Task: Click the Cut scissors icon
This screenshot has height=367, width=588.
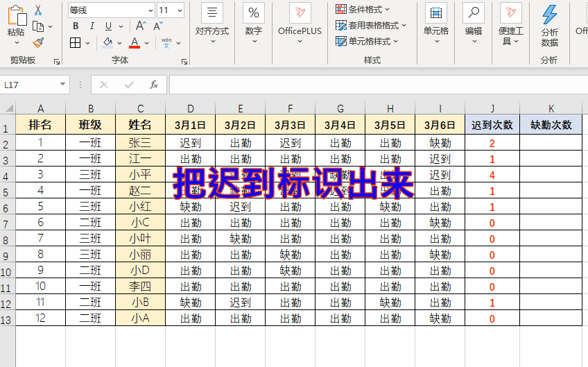Action: [38, 10]
